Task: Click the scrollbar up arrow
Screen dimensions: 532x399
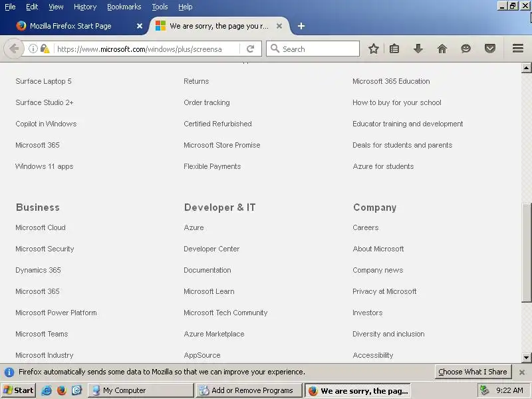Action: pos(526,68)
